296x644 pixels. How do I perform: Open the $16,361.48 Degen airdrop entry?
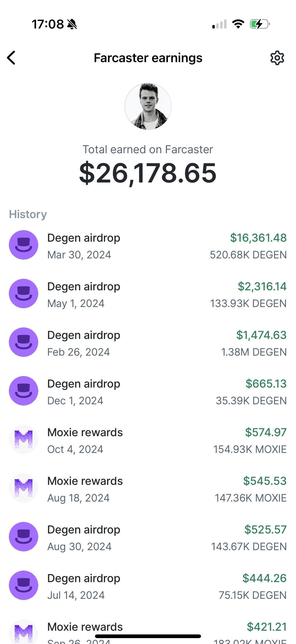[148, 246]
